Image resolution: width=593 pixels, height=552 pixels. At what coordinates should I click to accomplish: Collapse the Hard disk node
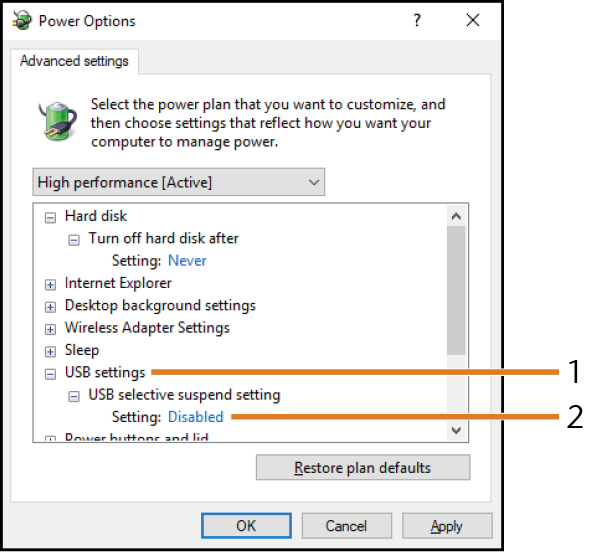pyautogui.click(x=50, y=217)
